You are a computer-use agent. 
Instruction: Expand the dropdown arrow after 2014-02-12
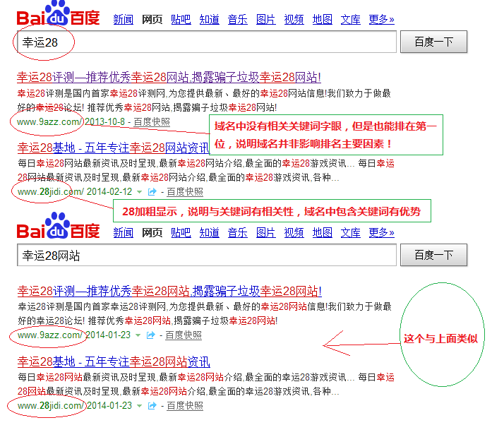pyautogui.click(x=139, y=192)
